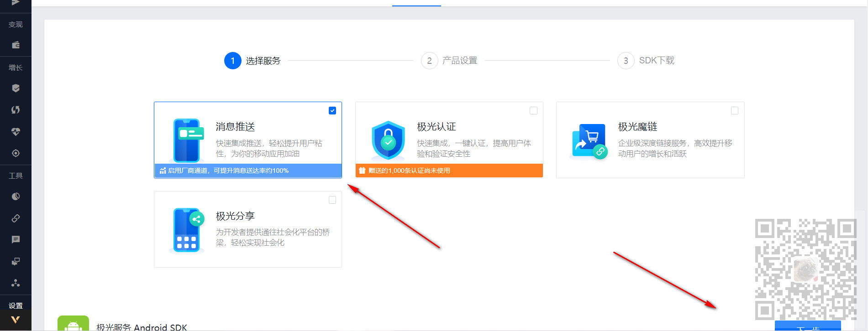
Task: Go to step 2 产品设置
Action: (449, 61)
